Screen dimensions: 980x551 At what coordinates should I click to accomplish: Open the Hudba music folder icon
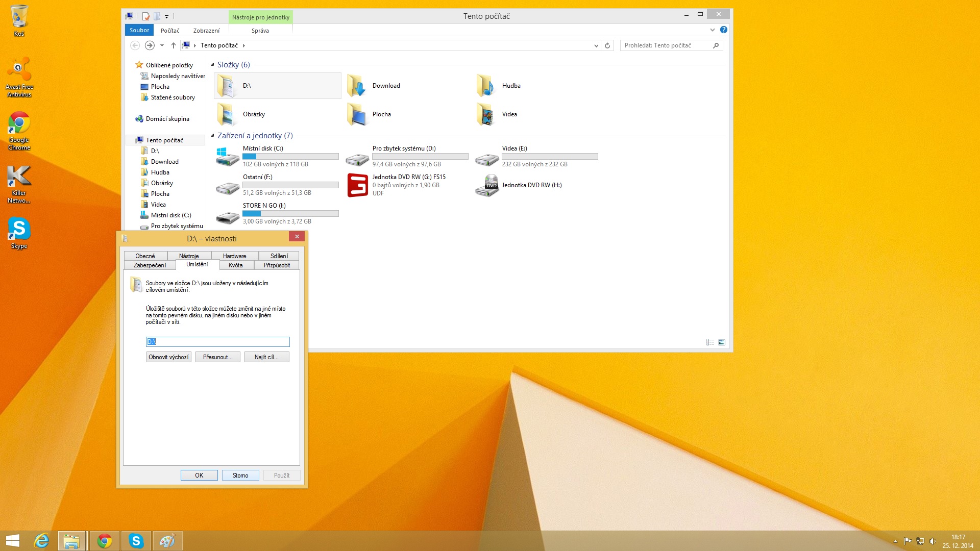(x=485, y=86)
